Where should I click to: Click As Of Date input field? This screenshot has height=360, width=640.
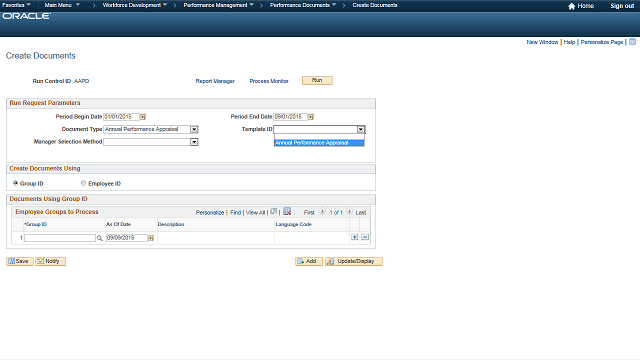127,238
